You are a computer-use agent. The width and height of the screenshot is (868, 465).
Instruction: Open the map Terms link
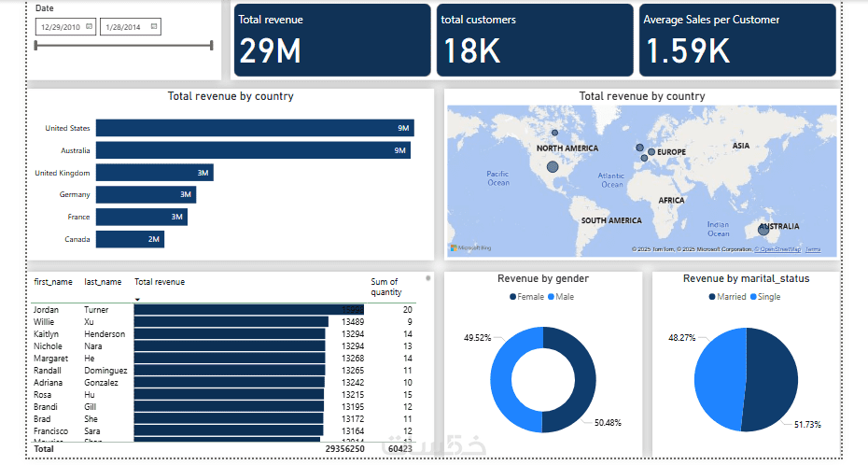[813, 249]
